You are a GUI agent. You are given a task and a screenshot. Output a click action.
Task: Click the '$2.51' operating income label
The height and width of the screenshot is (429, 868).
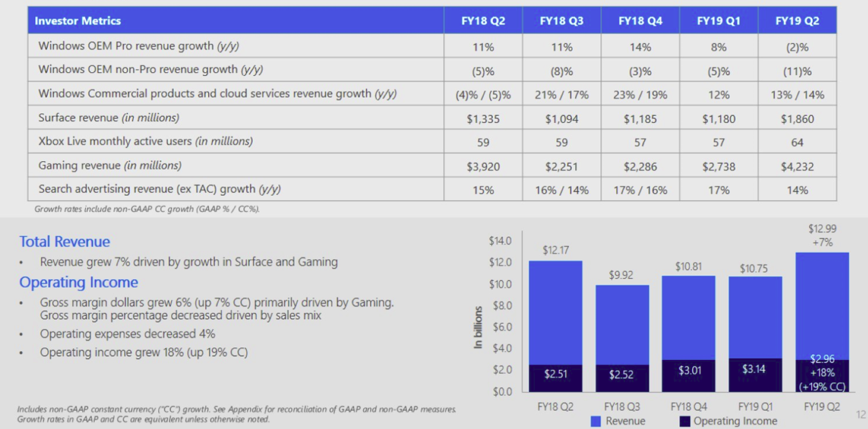[556, 374]
